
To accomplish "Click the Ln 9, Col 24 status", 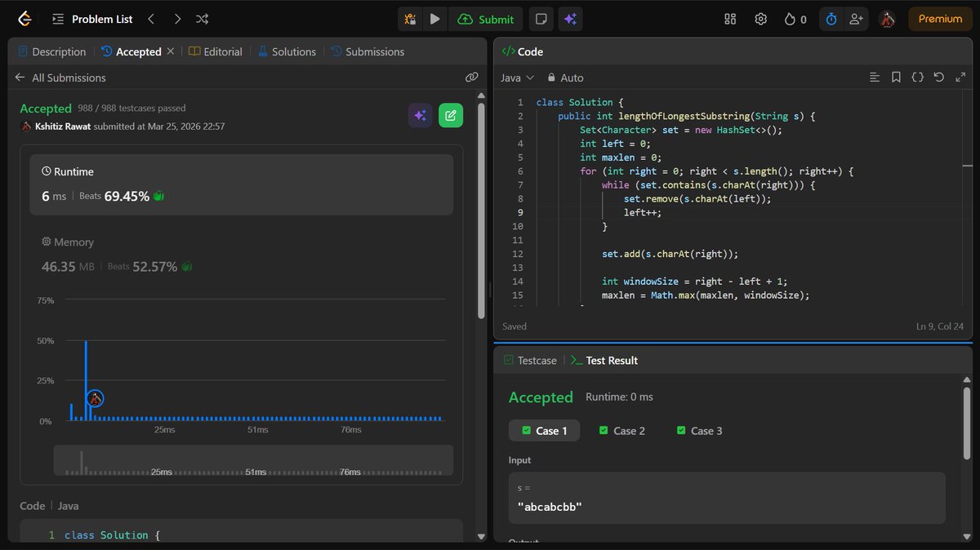I will 942,326.
